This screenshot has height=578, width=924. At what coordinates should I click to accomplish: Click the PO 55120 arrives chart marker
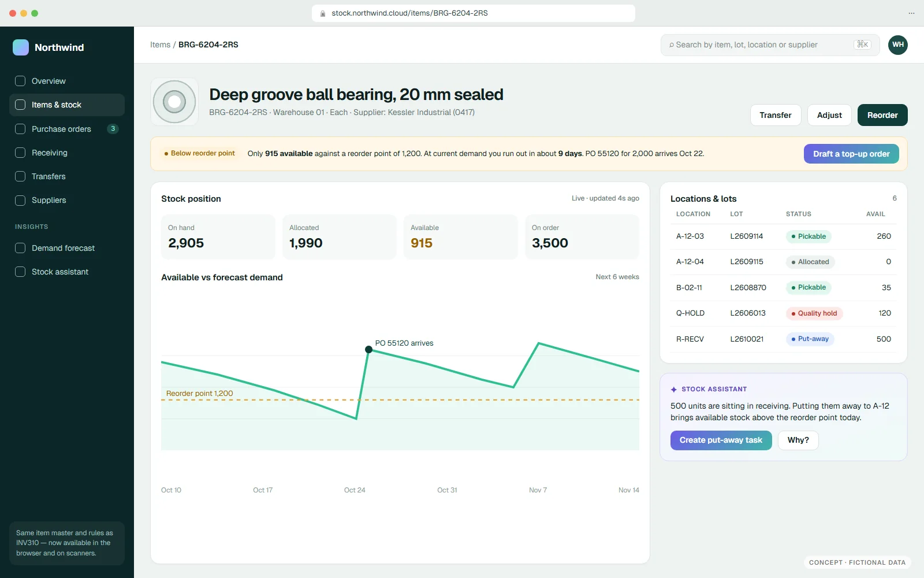click(x=368, y=349)
